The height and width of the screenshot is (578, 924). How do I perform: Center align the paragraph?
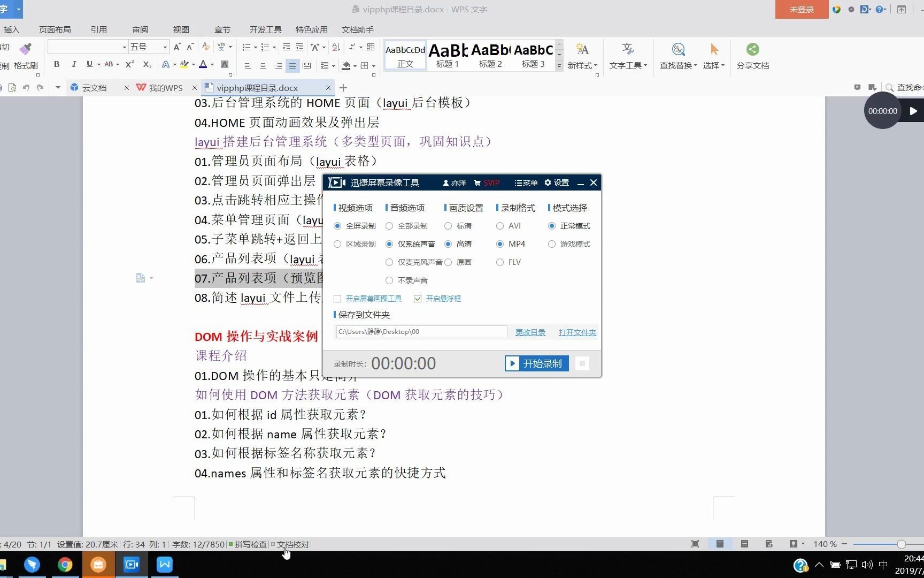tap(263, 65)
